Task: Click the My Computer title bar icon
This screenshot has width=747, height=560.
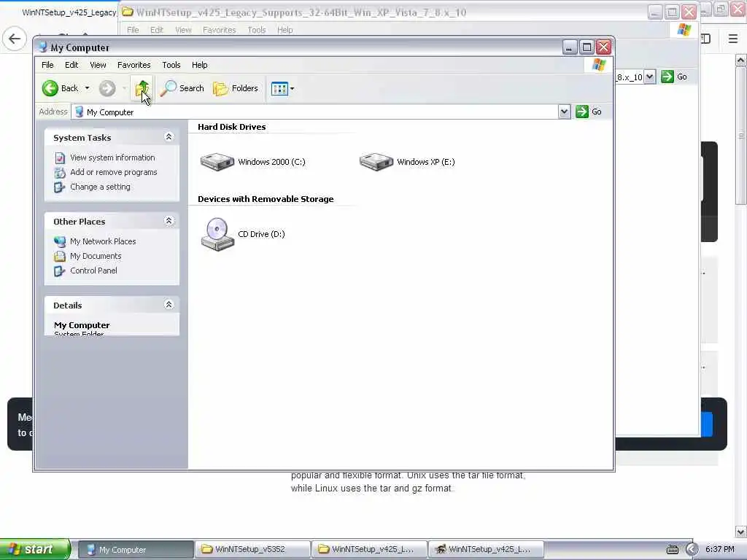Action: point(43,47)
